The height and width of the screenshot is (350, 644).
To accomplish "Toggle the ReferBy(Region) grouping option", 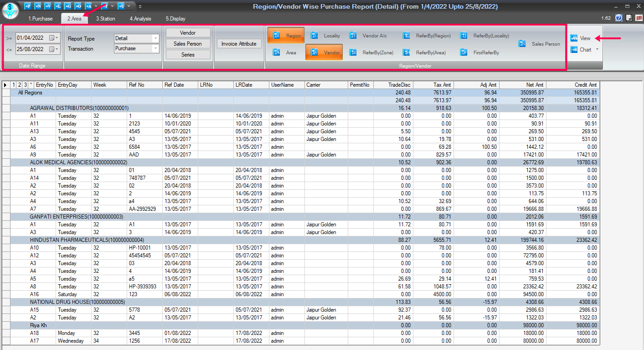I will 427,36.
